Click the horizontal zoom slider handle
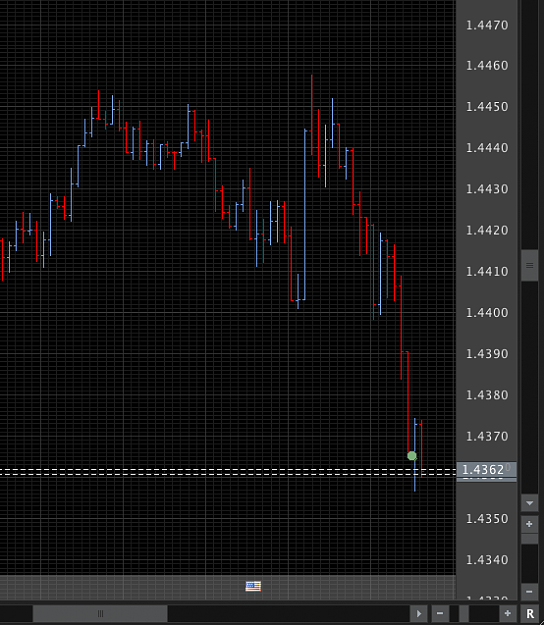 point(464,613)
